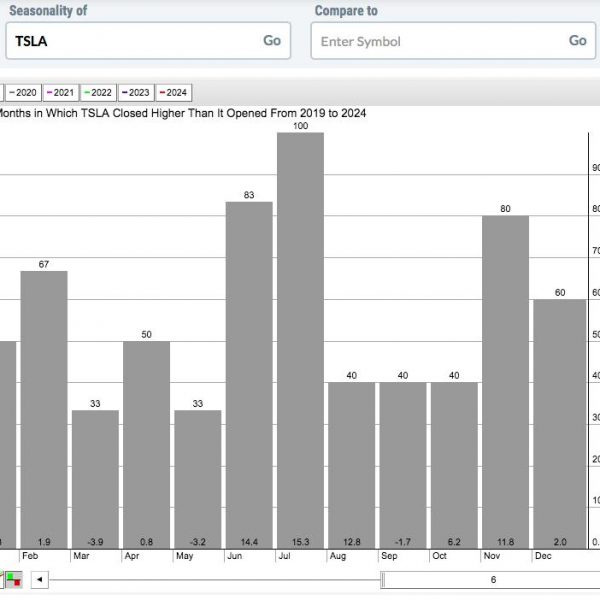Click the Dec bar labeled 60
Screen dimensions: 600x600
coord(560,424)
